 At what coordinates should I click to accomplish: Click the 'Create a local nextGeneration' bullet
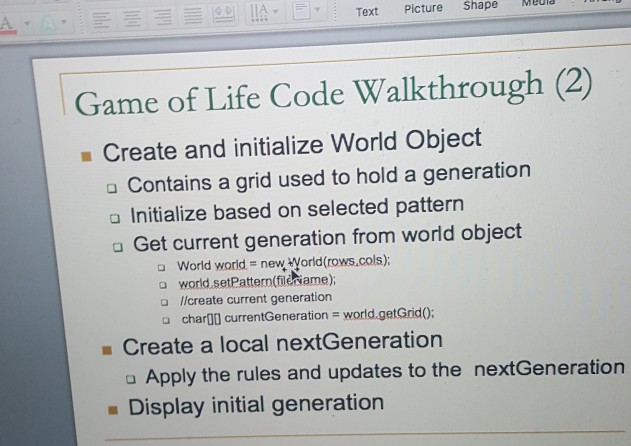[283, 343]
